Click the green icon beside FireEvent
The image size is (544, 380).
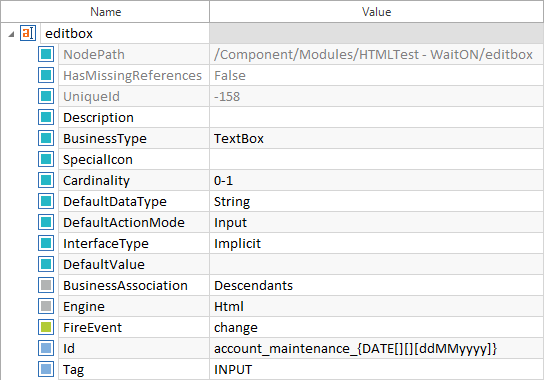coord(46,327)
